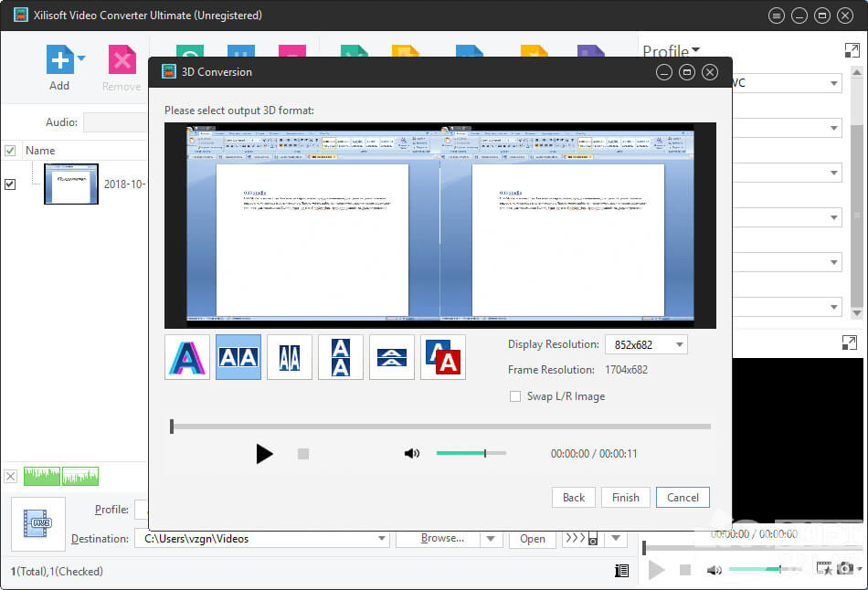Select the Depth 3D format icon
This screenshot has width=868, height=590.
pyautogui.click(x=443, y=357)
